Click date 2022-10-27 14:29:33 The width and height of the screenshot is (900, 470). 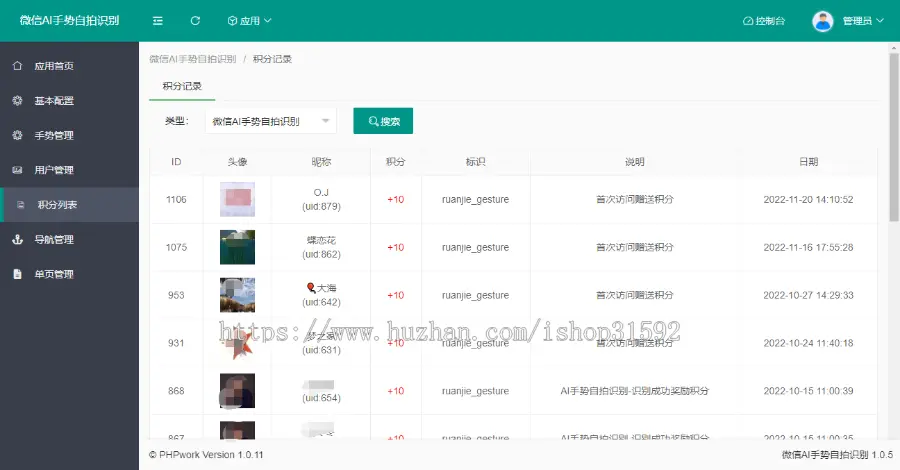tap(808, 295)
